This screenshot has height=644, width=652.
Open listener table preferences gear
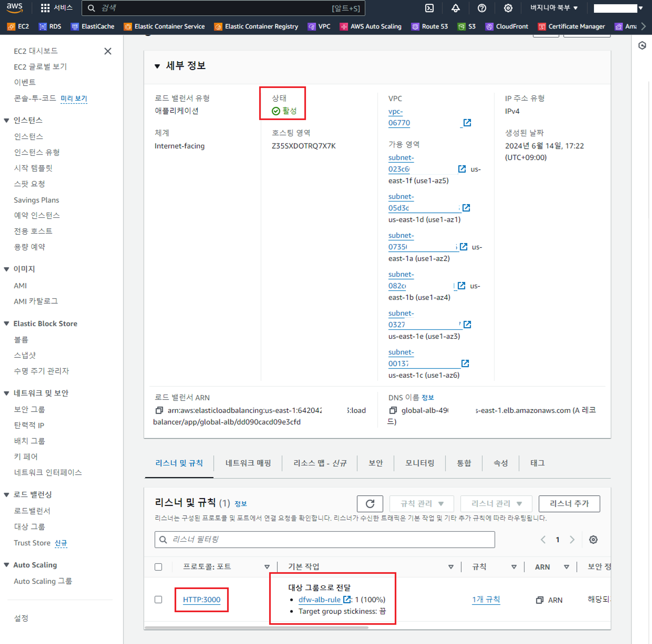point(593,539)
